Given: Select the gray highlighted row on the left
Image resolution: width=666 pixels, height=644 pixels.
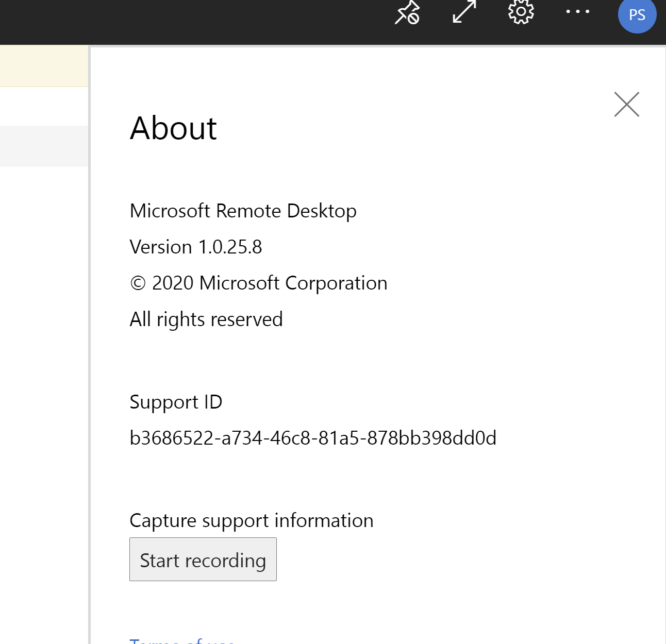Looking at the screenshot, I should tap(44, 146).
